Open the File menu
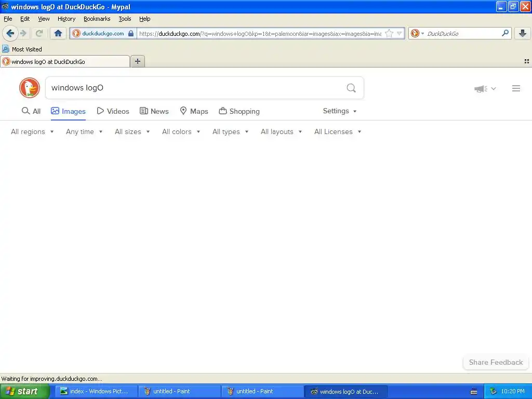The height and width of the screenshot is (399, 532). click(x=8, y=19)
